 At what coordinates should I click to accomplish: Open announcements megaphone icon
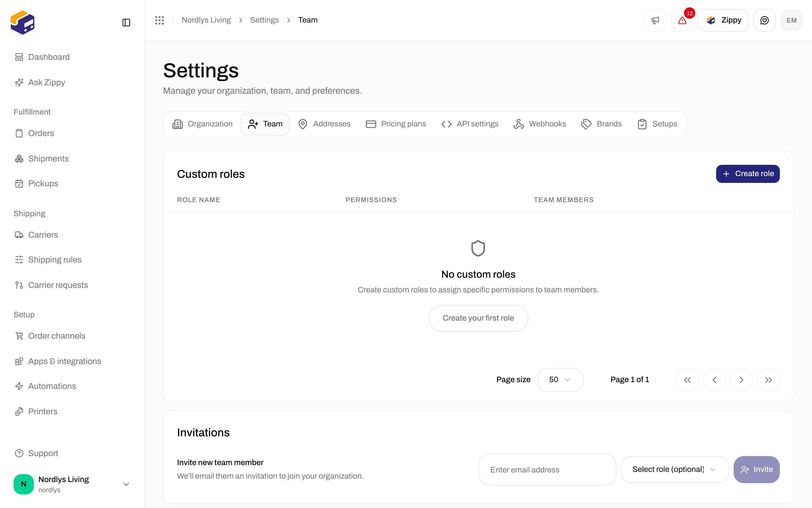tap(655, 20)
